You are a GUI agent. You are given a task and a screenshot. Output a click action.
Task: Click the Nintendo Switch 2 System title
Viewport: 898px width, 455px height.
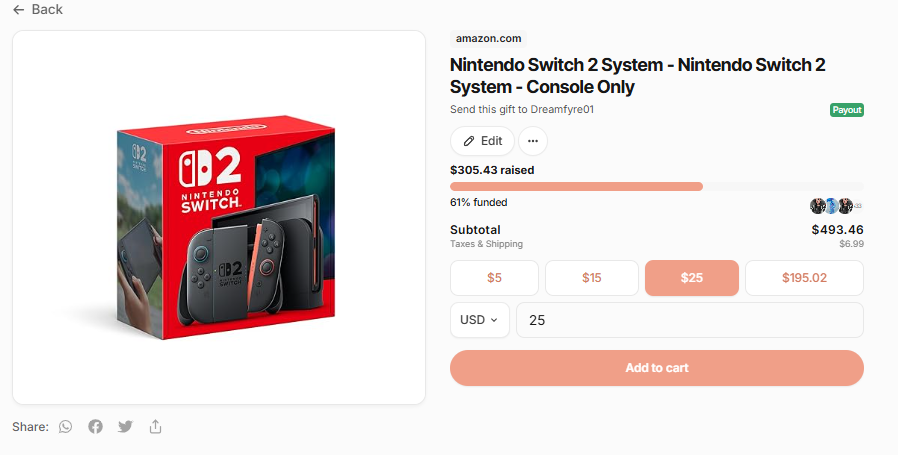pos(637,76)
